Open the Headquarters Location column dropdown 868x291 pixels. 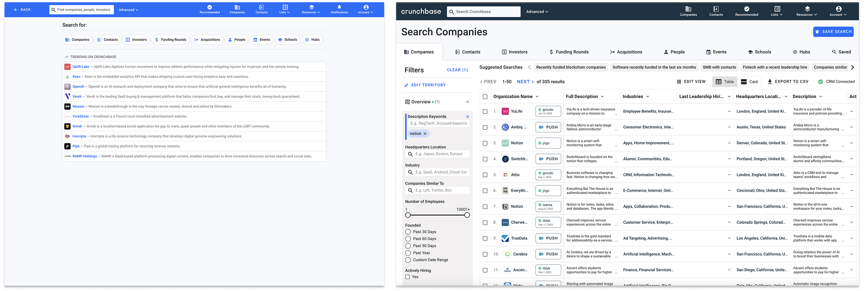(786, 97)
